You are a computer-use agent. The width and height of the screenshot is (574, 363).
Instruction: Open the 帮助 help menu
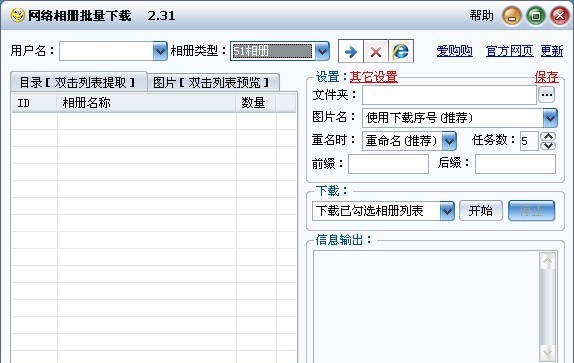(481, 16)
